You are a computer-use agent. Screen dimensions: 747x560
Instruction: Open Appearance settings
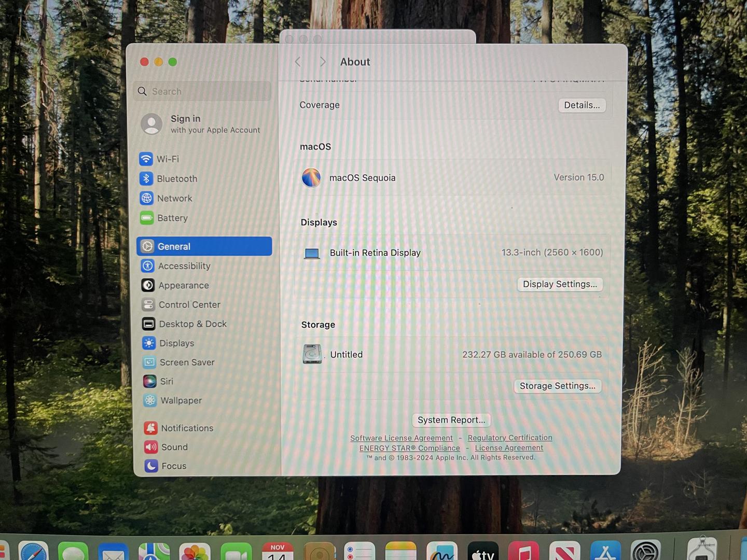pyautogui.click(x=175, y=285)
